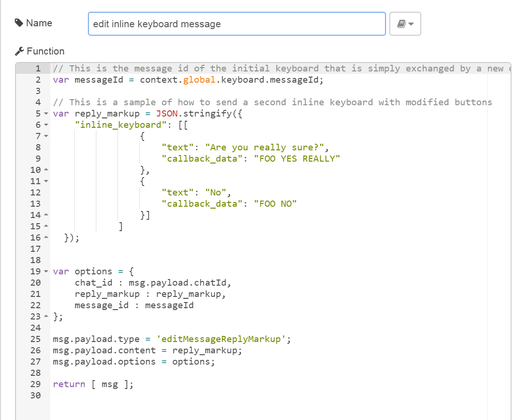The width and height of the screenshot is (520, 420).
Task: Open the library dropdown arrow next to Name
Action: (410, 23)
